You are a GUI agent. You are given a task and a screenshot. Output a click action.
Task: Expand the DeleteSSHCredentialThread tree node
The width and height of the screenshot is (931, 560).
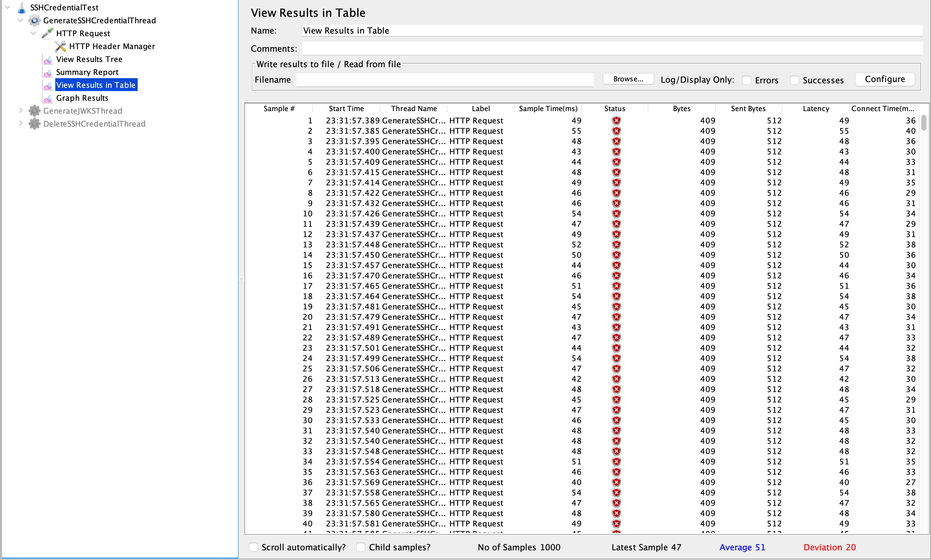pos(21,123)
